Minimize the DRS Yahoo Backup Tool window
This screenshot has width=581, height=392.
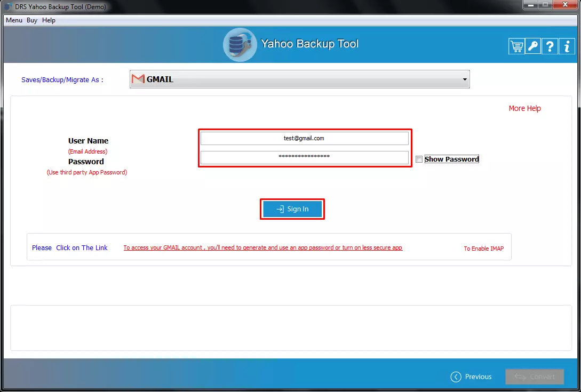pyautogui.click(x=531, y=5)
